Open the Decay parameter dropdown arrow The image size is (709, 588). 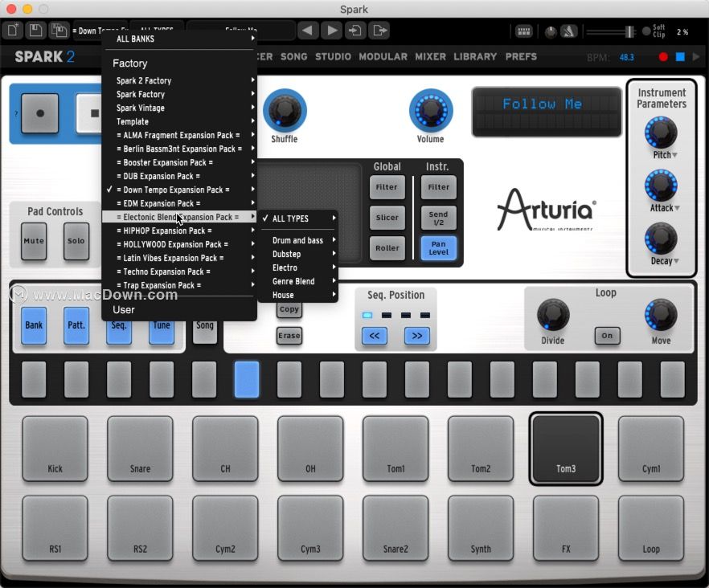677,261
